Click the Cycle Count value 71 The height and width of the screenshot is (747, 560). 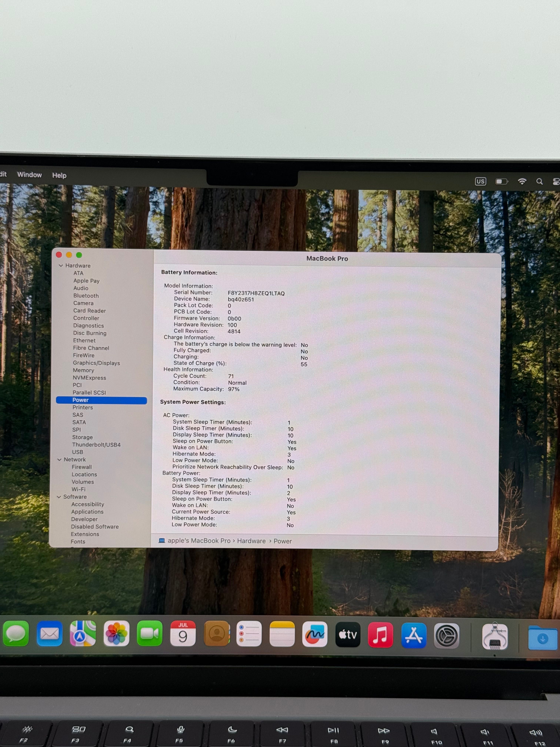[231, 376]
